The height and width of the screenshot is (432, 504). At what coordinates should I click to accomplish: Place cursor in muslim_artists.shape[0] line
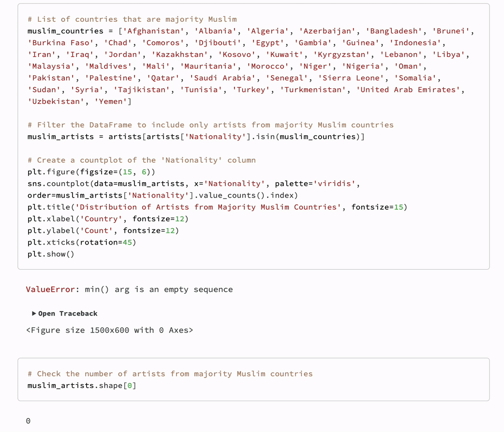tap(82, 386)
